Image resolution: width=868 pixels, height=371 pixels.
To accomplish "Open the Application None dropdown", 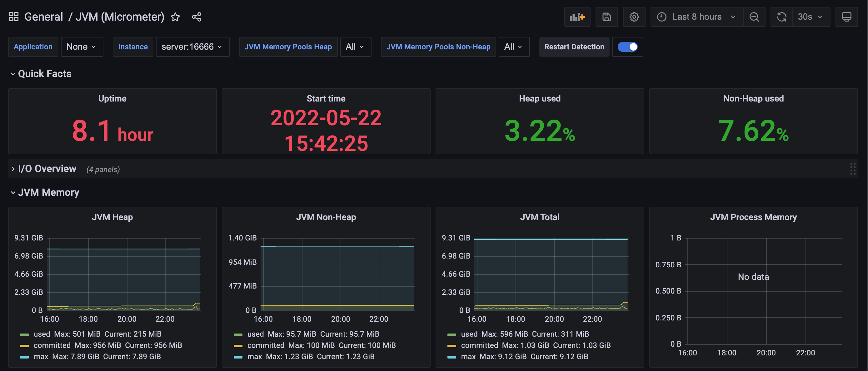I will pyautogui.click(x=82, y=47).
